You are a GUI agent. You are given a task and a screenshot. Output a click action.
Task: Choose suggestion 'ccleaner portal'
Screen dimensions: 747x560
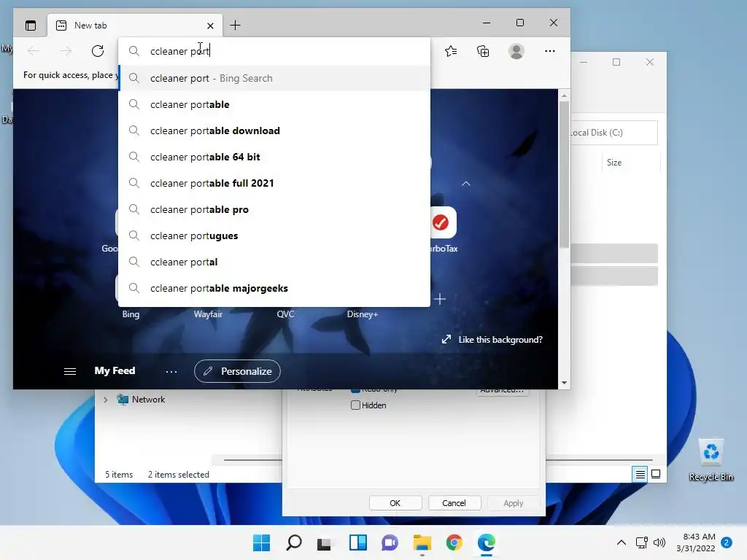tap(274, 262)
